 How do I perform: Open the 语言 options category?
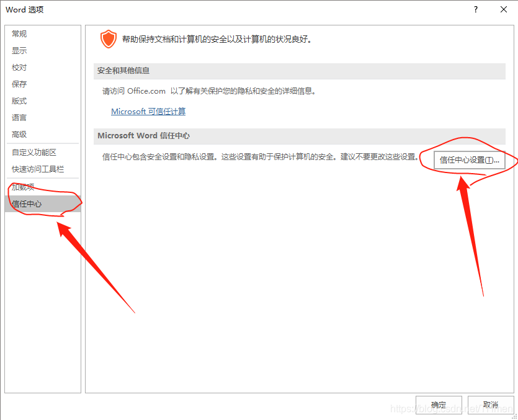pos(43,118)
